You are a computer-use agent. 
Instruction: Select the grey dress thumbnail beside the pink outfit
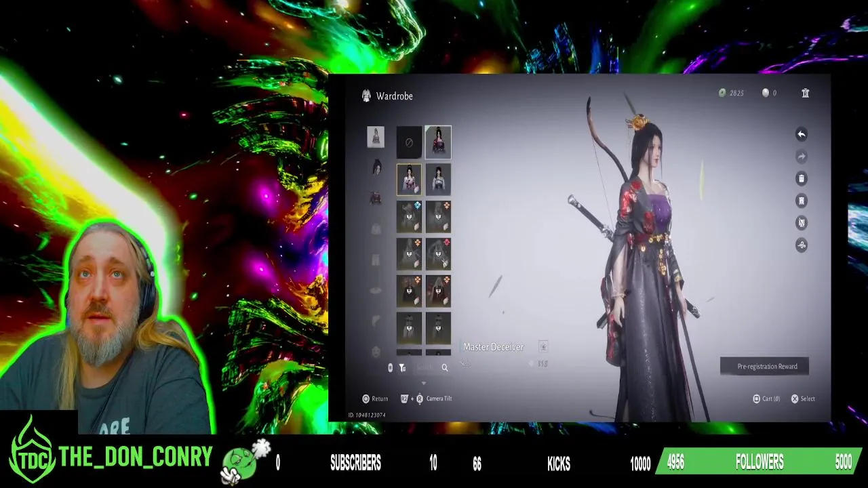pyautogui.click(x=438, y=180)
